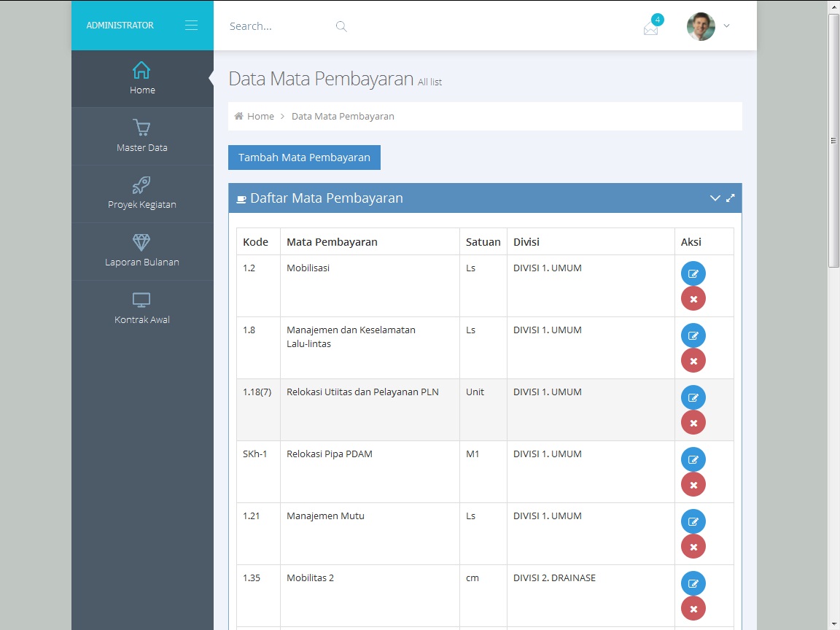Screen dimensions: 840x630
Task: Click the ADMINISTRATOR brand title
Action: click(x=120, y=26)
